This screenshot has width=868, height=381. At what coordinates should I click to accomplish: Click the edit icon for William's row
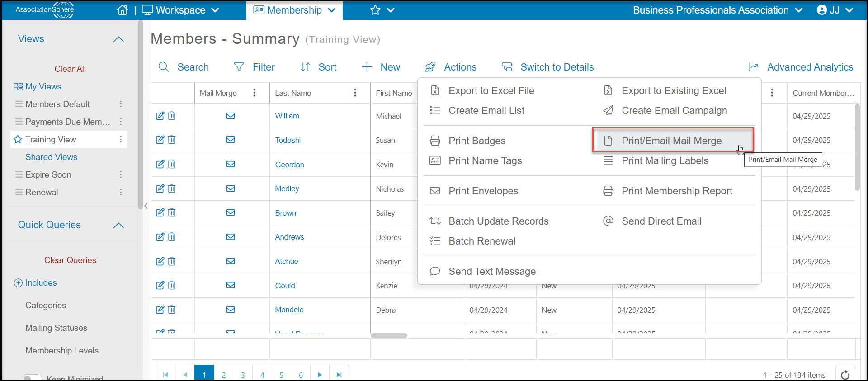(160, 116)
